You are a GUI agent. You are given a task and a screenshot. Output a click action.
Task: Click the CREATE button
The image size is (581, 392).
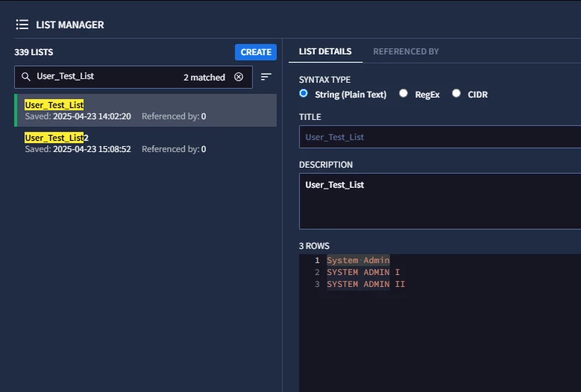[256, 52]
